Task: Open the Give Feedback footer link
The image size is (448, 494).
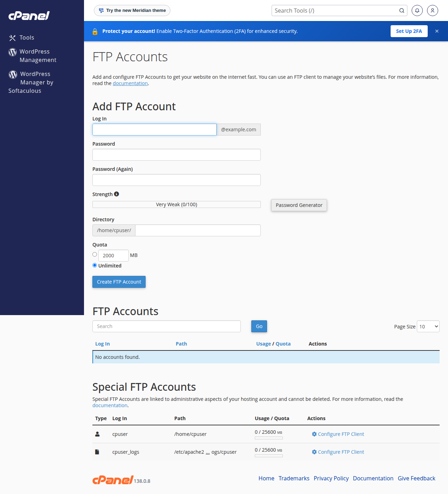Action: tap(416, 478)
